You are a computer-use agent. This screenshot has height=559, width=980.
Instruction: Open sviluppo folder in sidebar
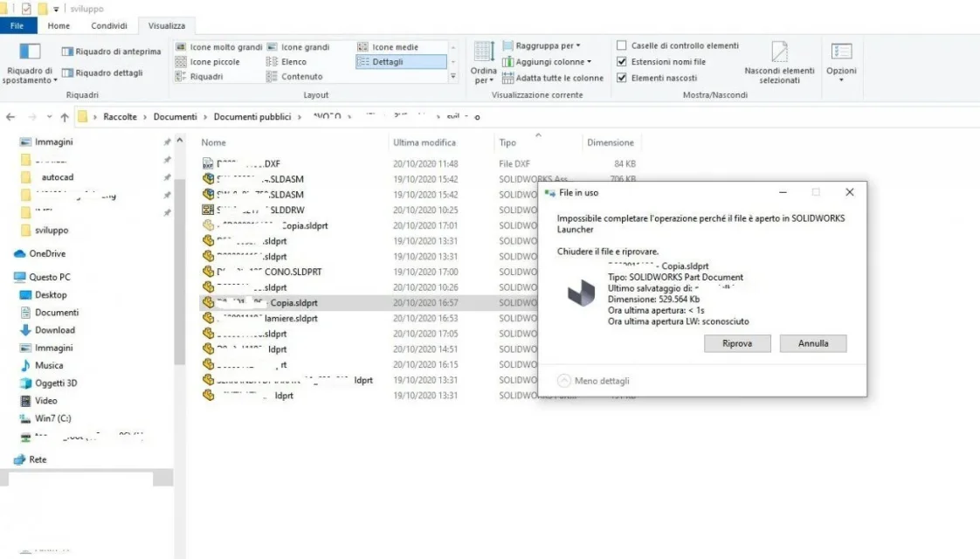click(x=52, y=230)
